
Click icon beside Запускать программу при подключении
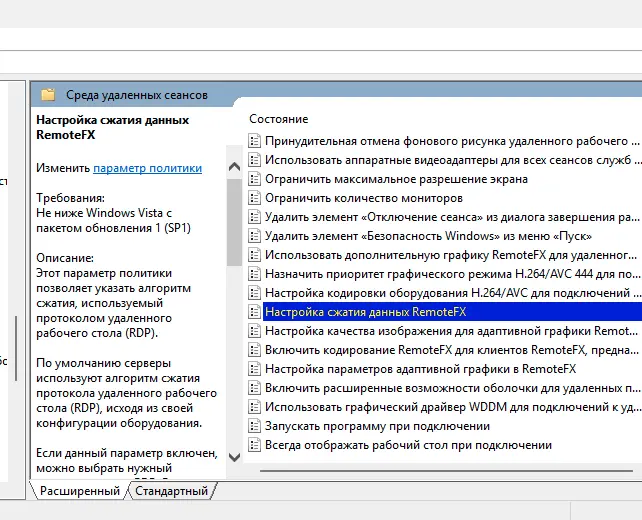[x=254, y=426]
